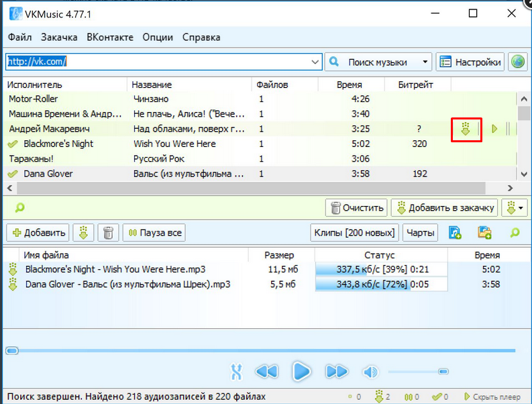This screenshot has height=404, width=532.
Task: Click right arrow of horizontal scrollbar
Action: click(x=510, y=188)
